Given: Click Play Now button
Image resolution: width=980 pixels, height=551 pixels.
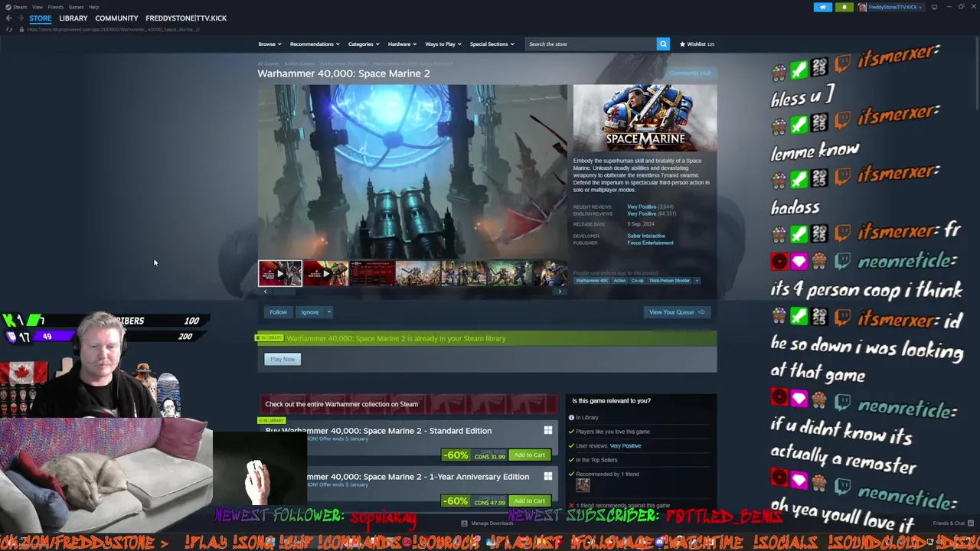Looking at the screenshot, I should (x=283, y=359).
